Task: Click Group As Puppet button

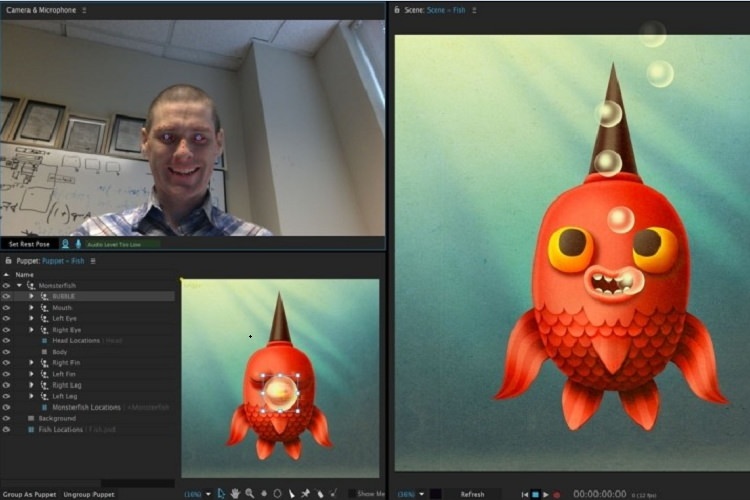Action: (29, 494)
